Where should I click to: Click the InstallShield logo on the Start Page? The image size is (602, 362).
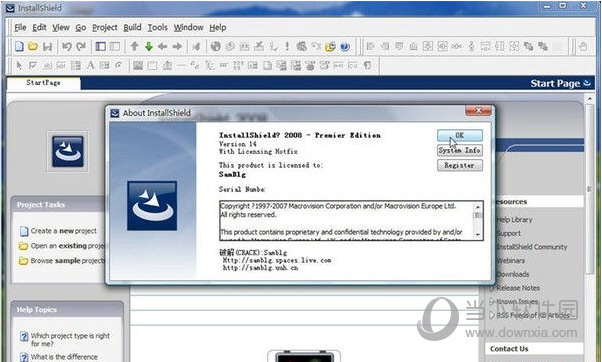point(68,151)
